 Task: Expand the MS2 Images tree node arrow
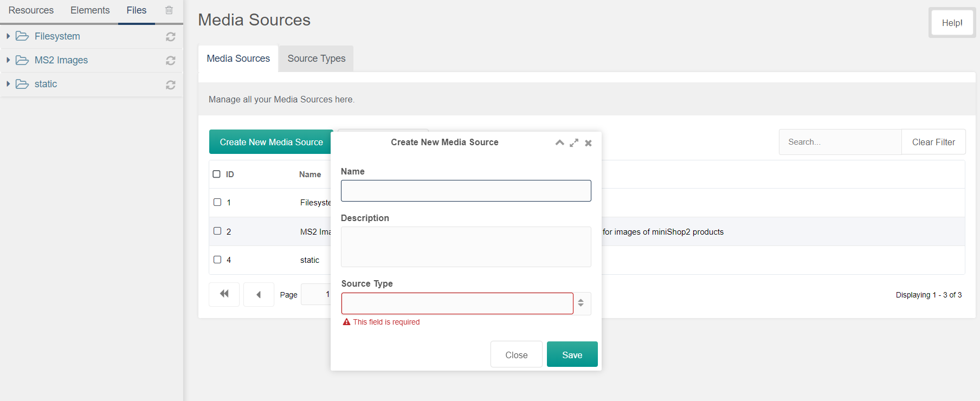coord(8,60)
